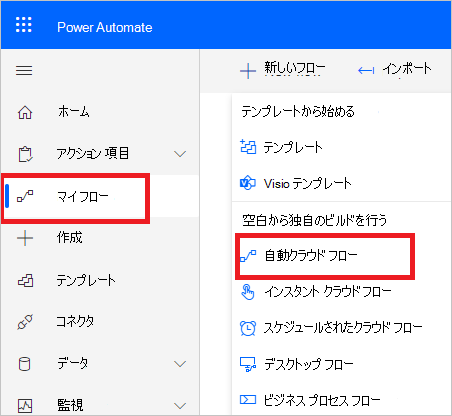Click the マイ フロー flow icon
This screenshot has width=452, height=416.
[x=25, y=196]
